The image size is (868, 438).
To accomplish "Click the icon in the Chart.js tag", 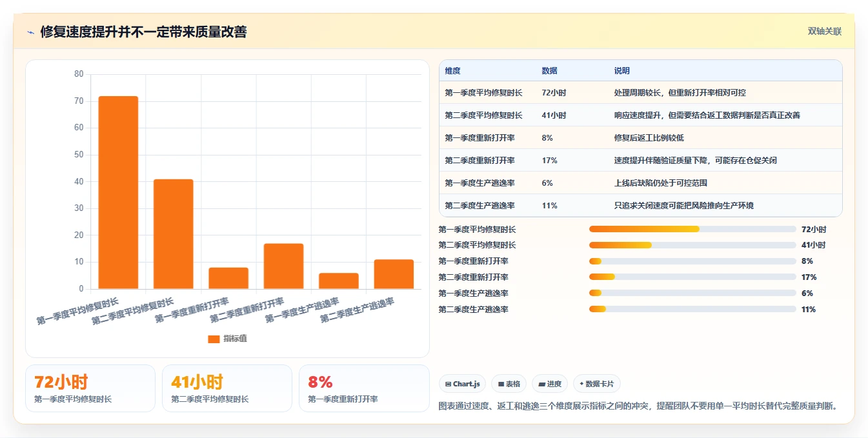I will (x=449, y=384).
